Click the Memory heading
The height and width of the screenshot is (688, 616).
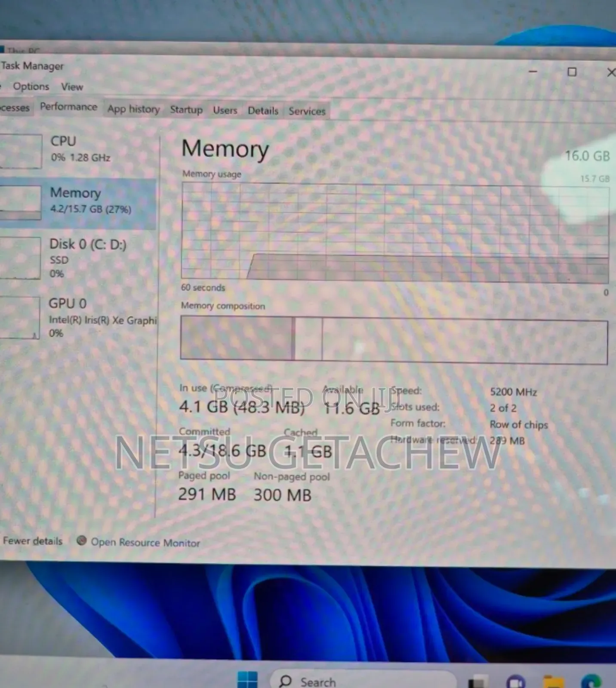coord(225,149)
